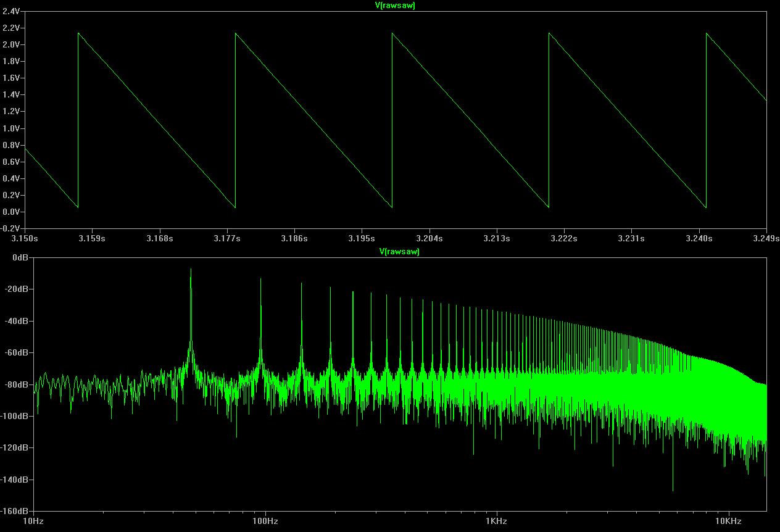Select the 100Hz frequency axis label
Screen dimensions: 780x532
tap(265, 522)
